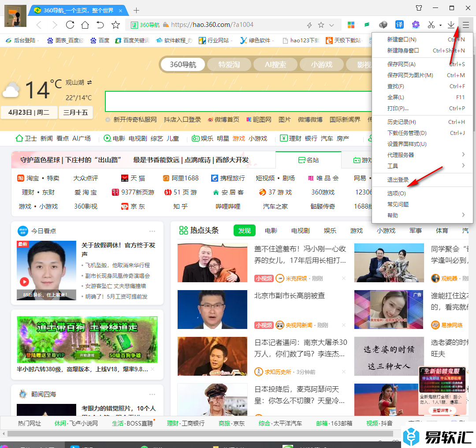Close the floating game ad popup
The height and width of the screenshot is (448, 476).
463,370
